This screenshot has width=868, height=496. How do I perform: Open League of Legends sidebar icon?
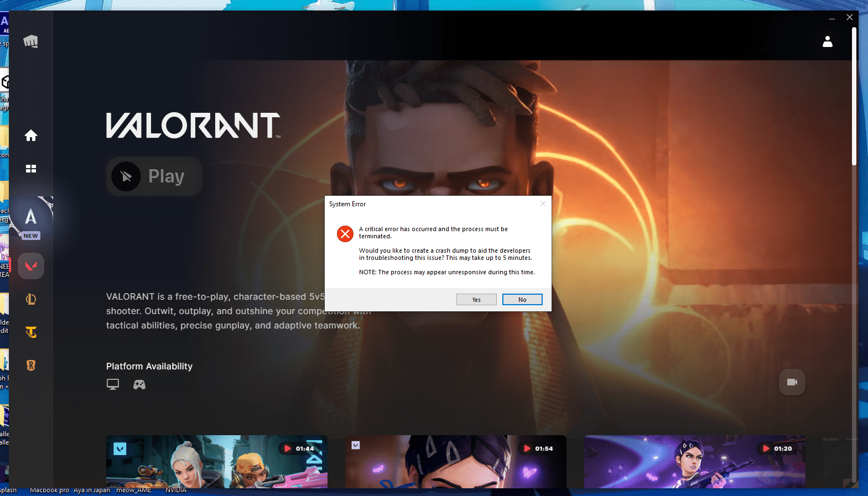pos(31,299)
